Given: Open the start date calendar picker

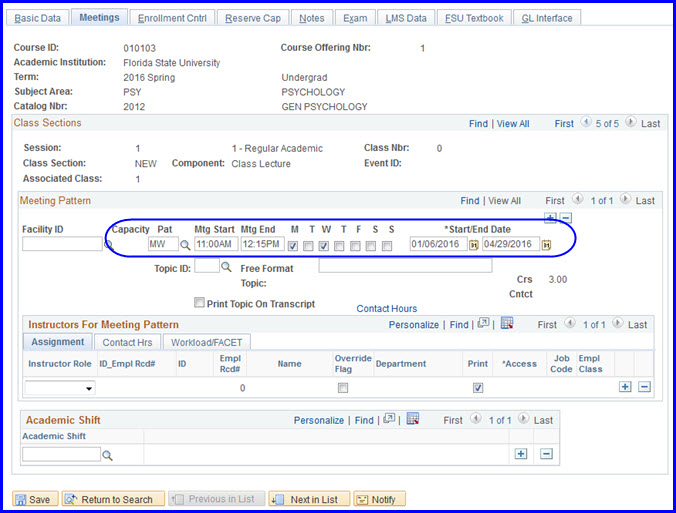Looking at the screenshot, I should point(474,244).
